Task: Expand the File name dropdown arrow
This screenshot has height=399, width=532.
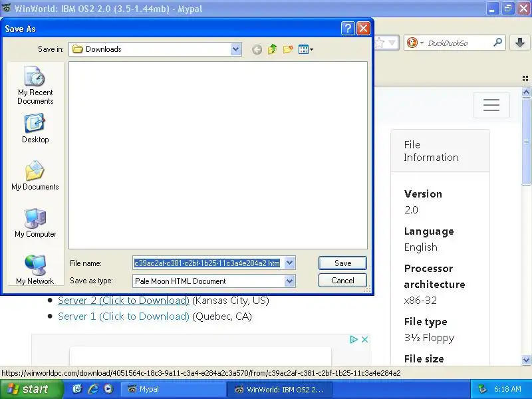Action: pyautogui.click(x=289, y=263)
